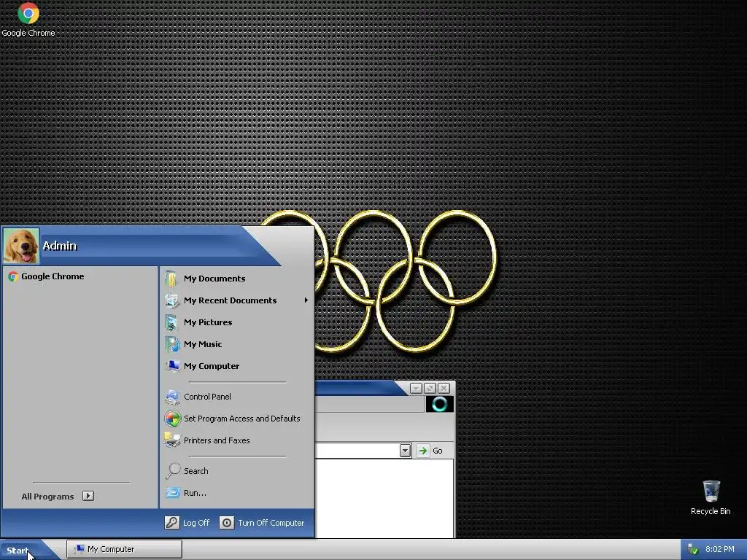Open Printers and Faxes
Viewport: 747px width, 560px height.
[237, 440]
